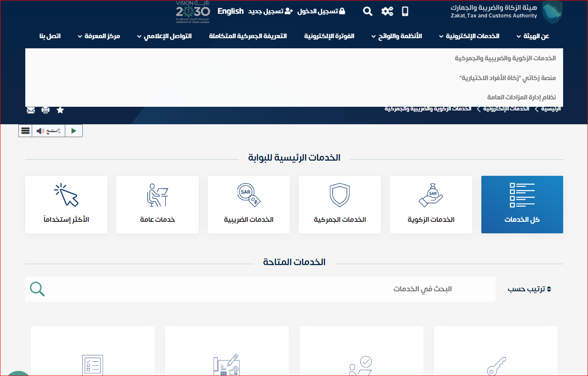The image size is (588, 376).
Task: Select منصة زكاتي from the submenu
Action: tap(508, 78)
